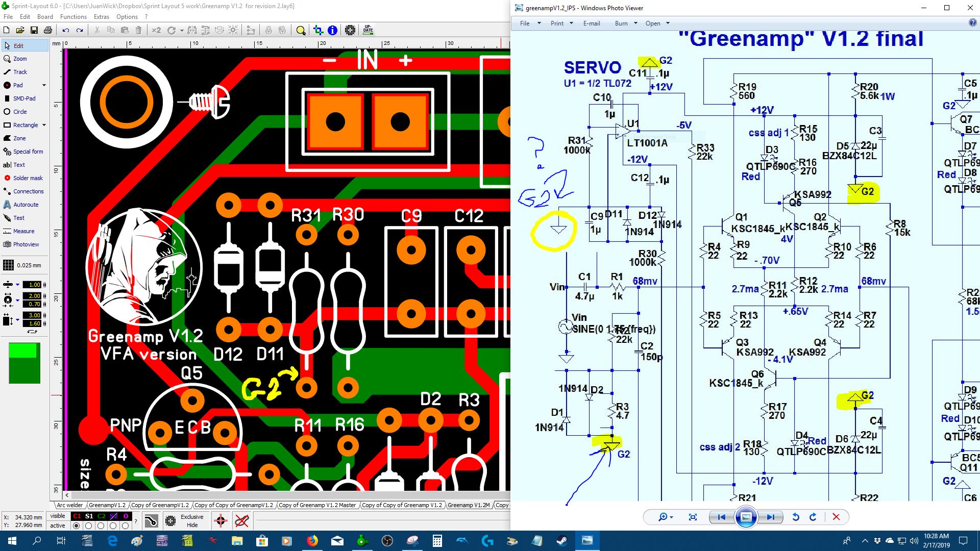980x551 pixels.
Task: Open the pad size preset dropdown
Action: click(x=17, y=299)
